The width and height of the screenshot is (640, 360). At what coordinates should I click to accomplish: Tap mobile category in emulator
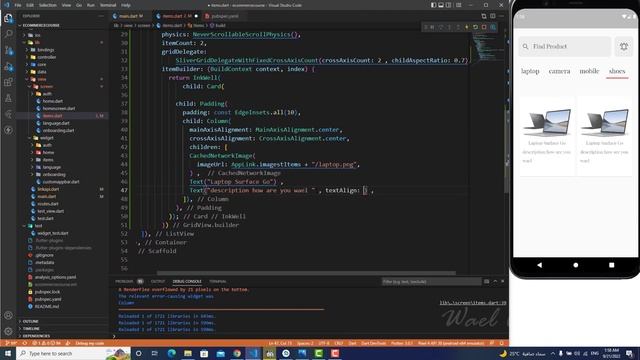coord(589,71)
